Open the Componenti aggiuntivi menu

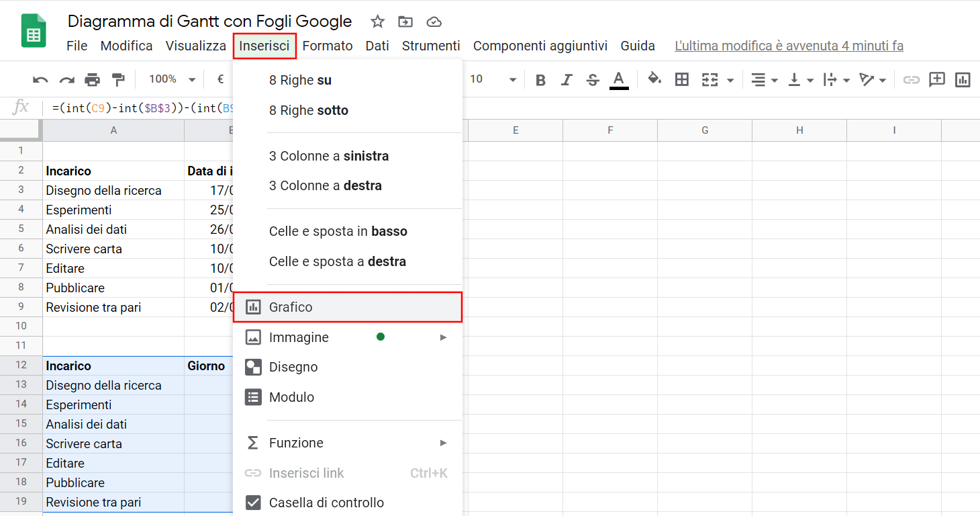pos(540,46)
